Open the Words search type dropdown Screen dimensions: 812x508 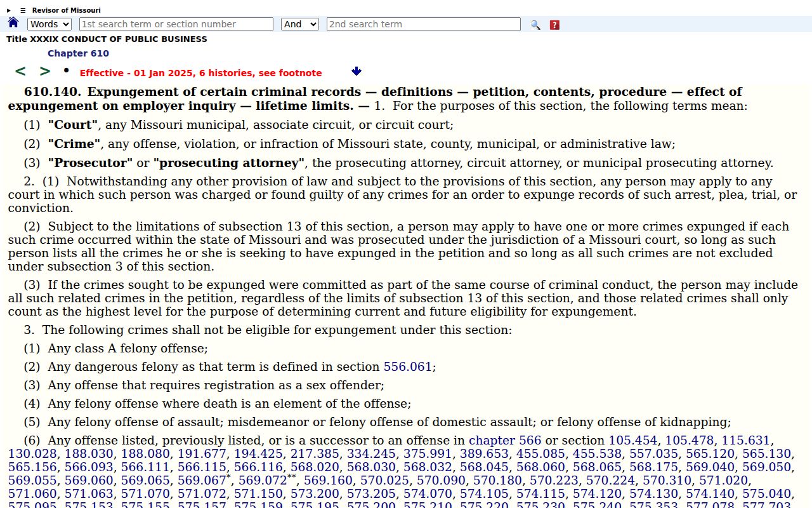click(49, 24)
